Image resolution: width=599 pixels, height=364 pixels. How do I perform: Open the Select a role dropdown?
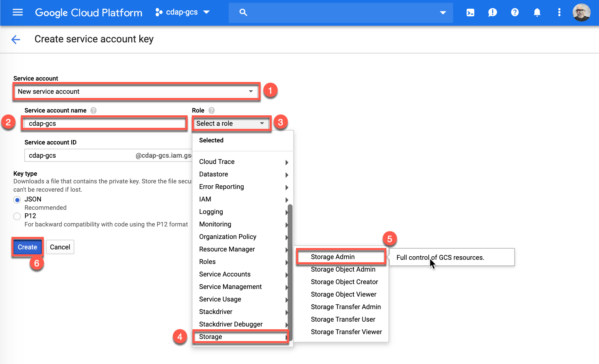coord(231,124)
